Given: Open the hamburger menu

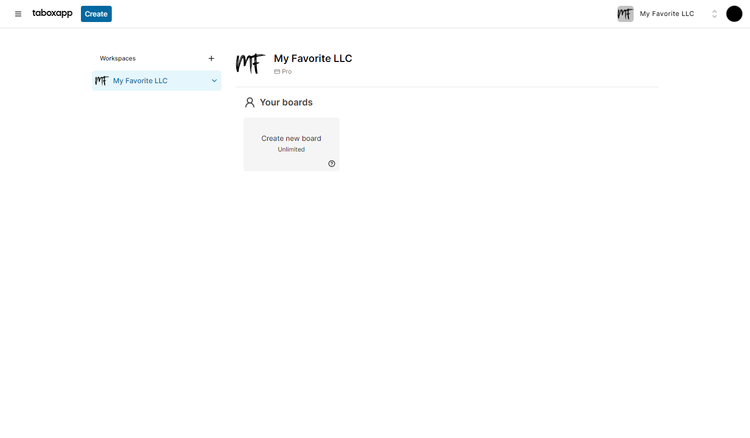Looking at the screenshot, I should tap(18, 14).
